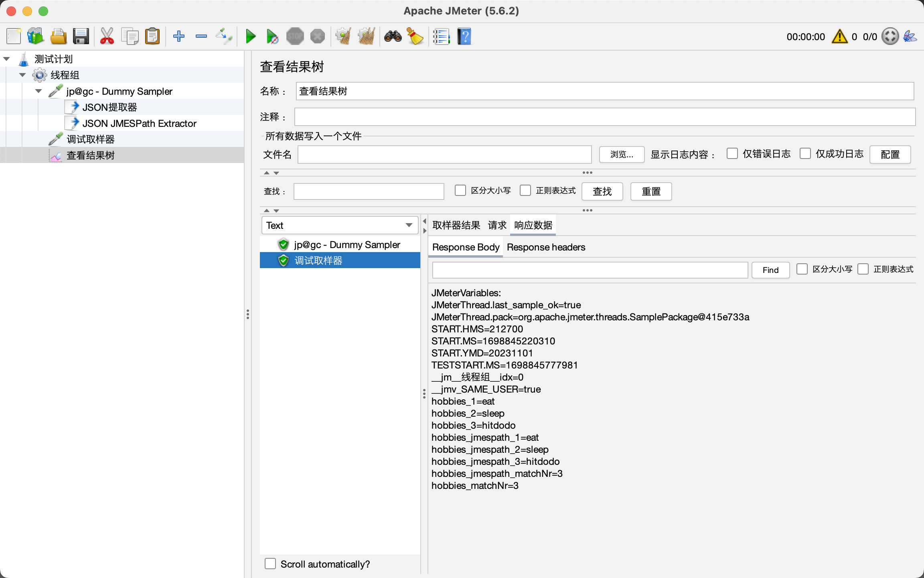Click the 浏览... button

click(622, 155)
